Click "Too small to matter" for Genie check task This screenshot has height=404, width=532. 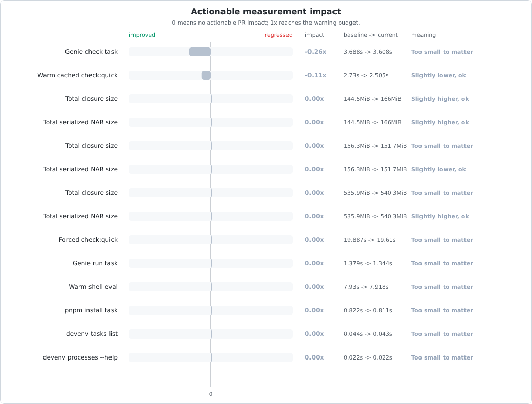pos(442,52)
